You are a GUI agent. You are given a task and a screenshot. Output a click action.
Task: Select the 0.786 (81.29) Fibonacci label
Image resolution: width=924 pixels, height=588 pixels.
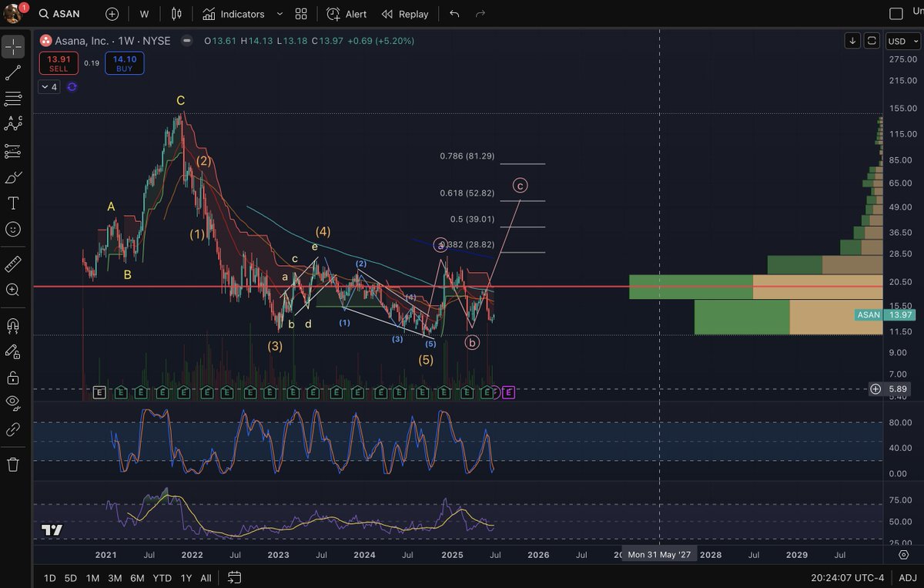tap(467, 156)
